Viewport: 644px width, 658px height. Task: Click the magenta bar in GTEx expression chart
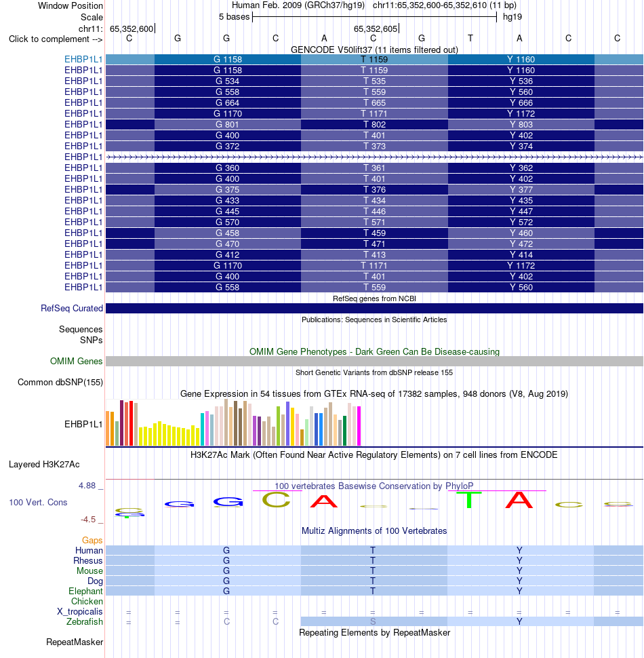click(x=359, y=425)
